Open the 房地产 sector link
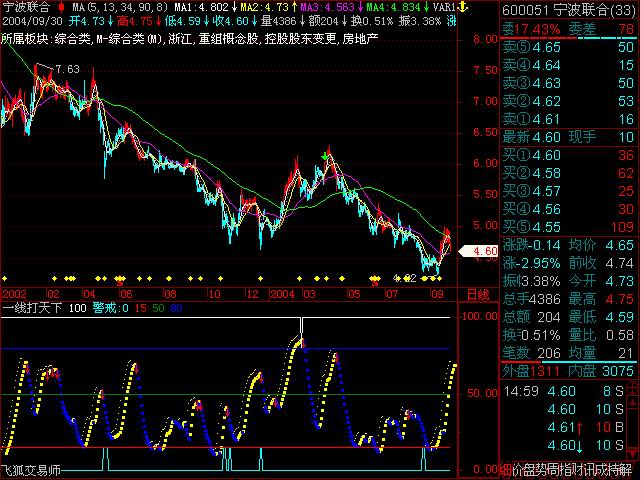Viewport: 640px width, 480px height. (360, 38)
